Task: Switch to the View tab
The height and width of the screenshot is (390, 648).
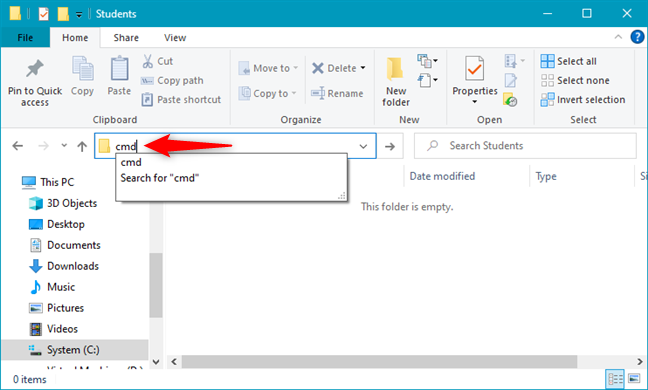Action: [175, 38]
